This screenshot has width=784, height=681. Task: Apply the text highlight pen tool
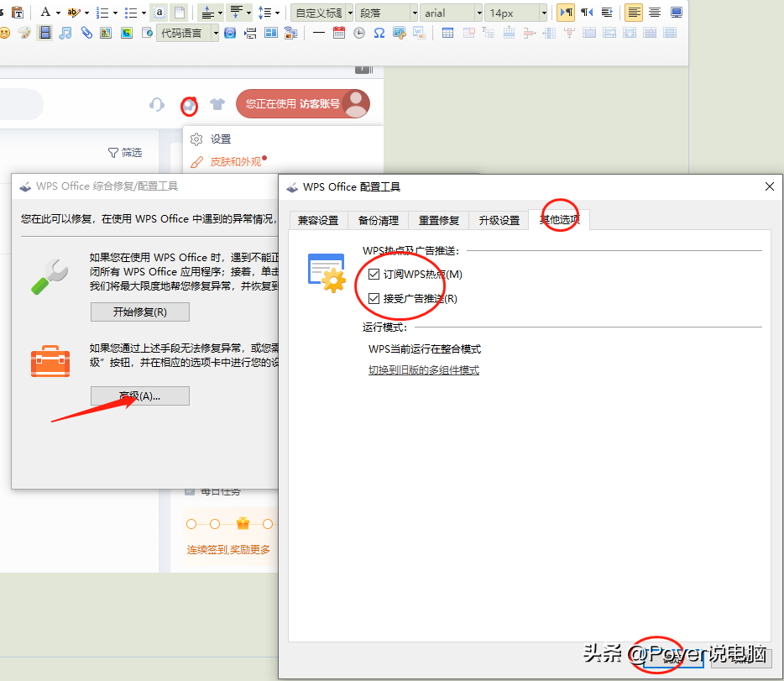click(74, 13)
